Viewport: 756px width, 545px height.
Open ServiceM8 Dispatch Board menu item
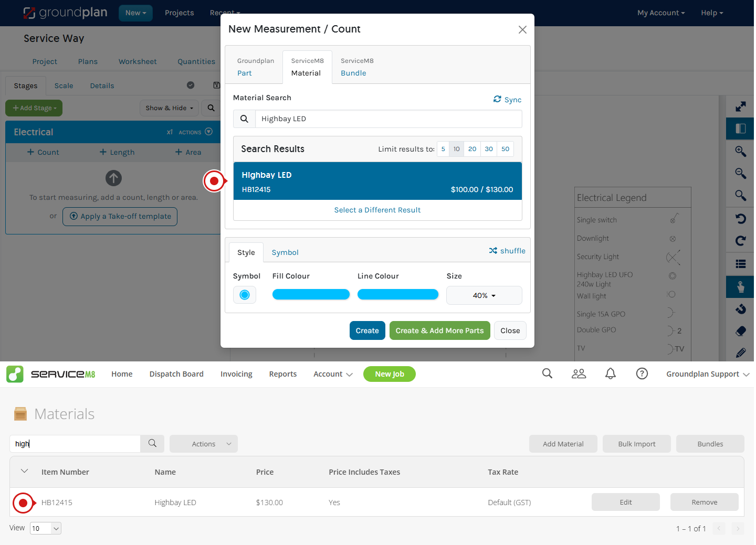176,374
